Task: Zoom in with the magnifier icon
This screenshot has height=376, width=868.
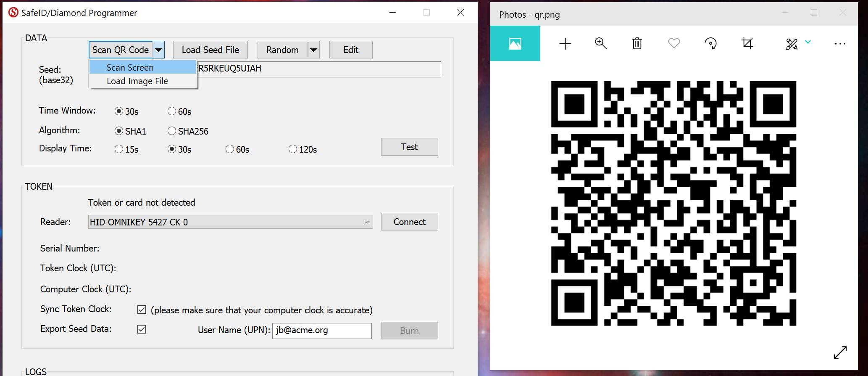Action: (x=601, y=44)
